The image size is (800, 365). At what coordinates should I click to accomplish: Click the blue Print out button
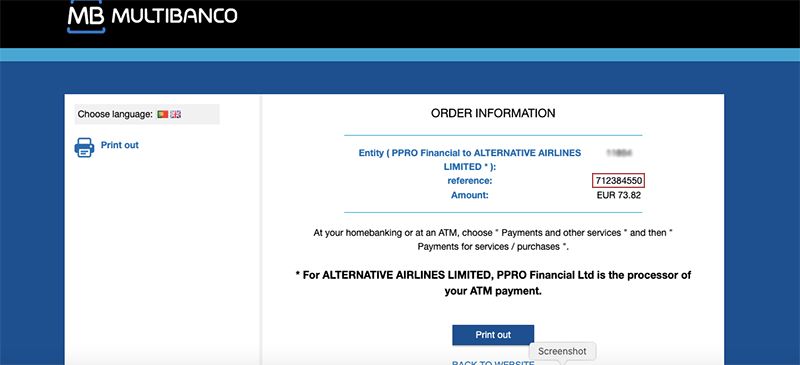pos(493,335)
